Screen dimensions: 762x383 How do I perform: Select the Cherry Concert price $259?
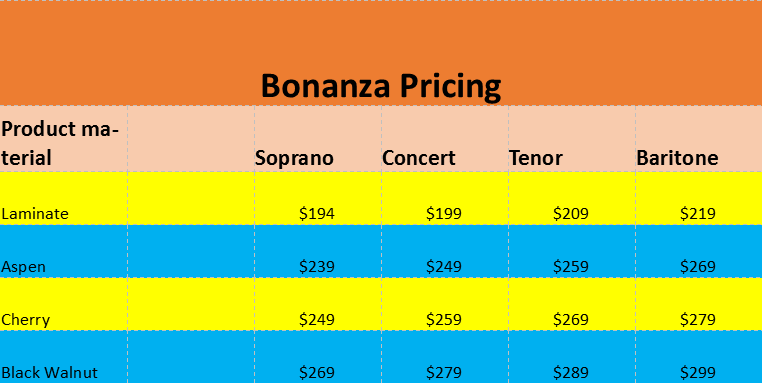click(x=445, y=304)
